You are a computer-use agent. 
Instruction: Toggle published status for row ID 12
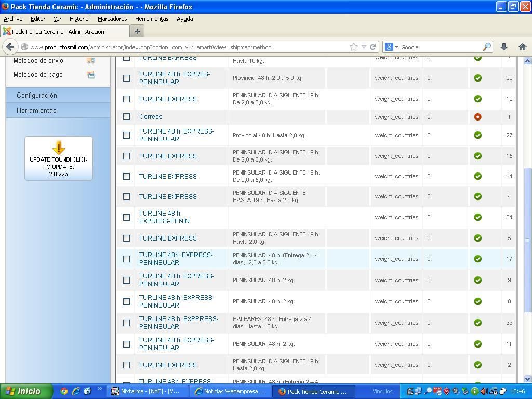[478, 99]
